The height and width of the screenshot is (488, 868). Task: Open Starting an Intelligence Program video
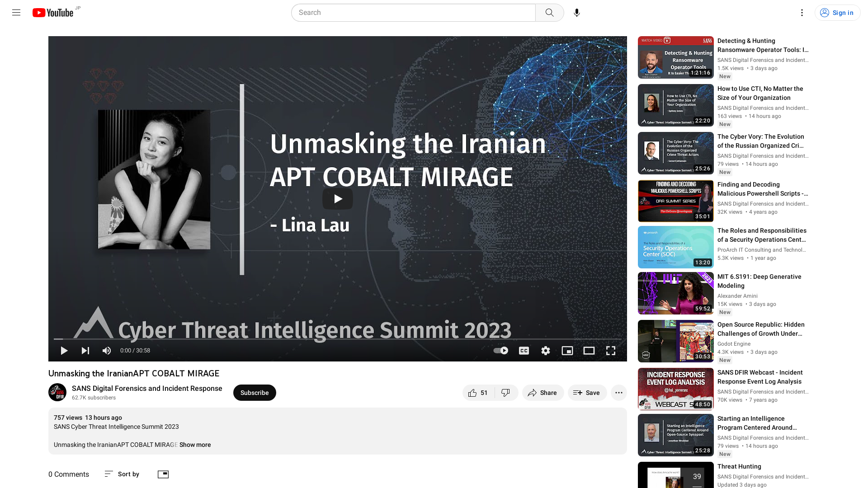(757, 423)
